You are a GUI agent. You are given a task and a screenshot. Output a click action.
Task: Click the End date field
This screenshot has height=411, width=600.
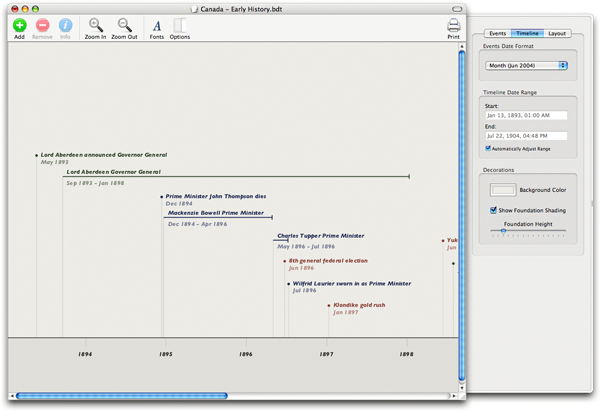(526, 136)
